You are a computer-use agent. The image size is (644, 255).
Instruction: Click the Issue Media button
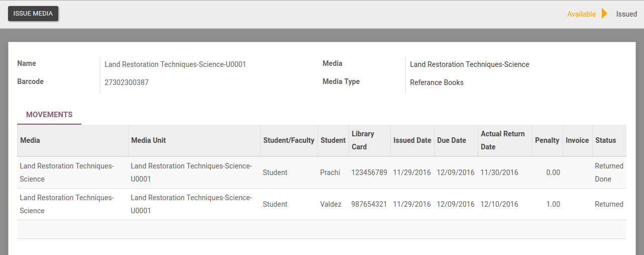33,14
